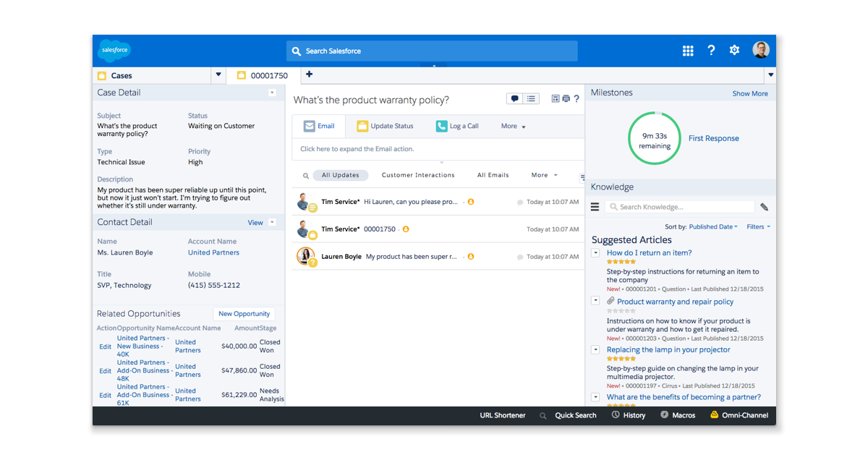Expand the Cases navigation dropdown arrow
This screenshot has width=868, height=463.
[218, 75]
